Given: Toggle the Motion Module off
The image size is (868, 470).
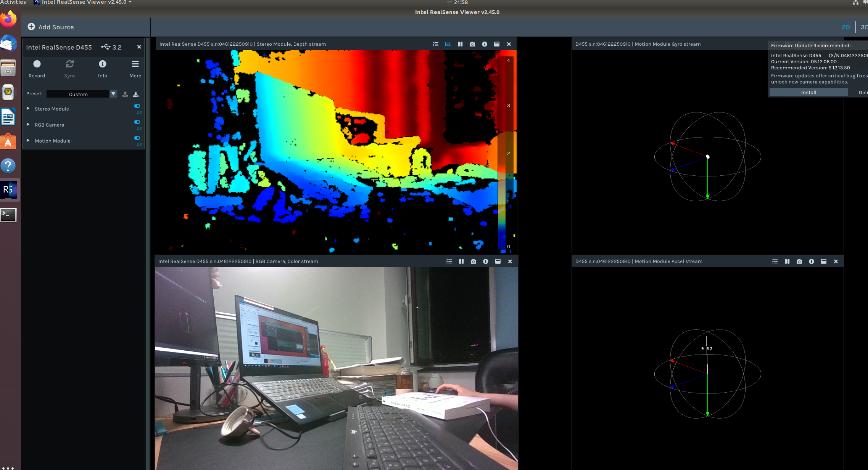Looking at the screenshot, I should tap(138, 138).
